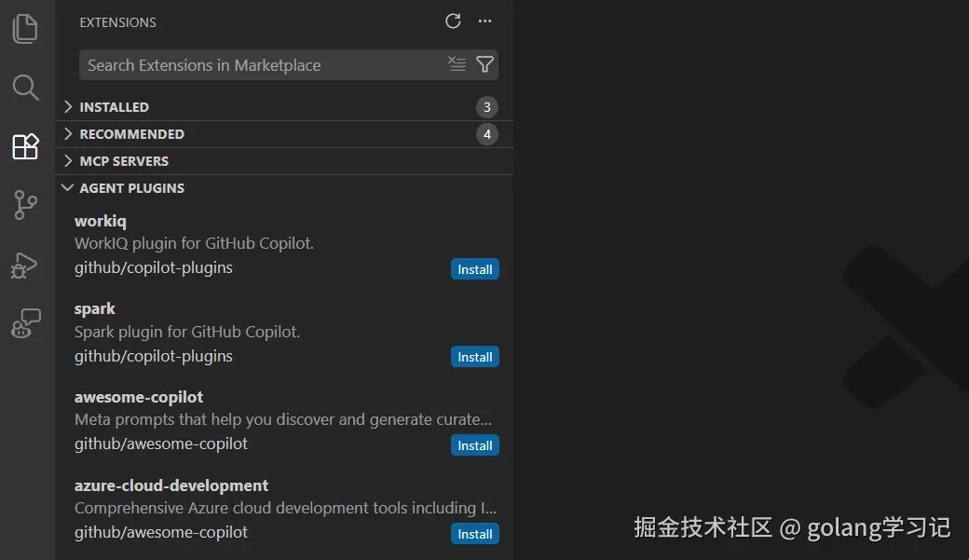Expand the INSTALLED section
Screen dimensions: 969x560
[284, 107]
